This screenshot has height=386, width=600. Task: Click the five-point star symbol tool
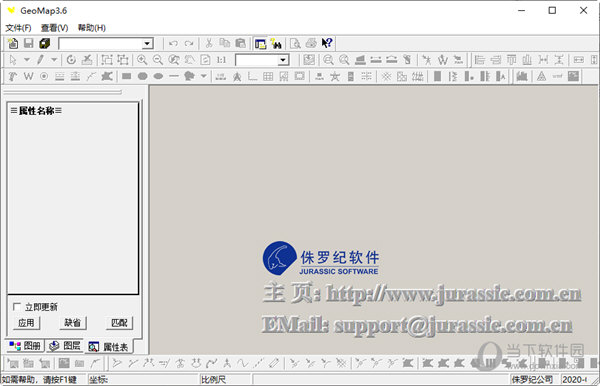[335, 77]
